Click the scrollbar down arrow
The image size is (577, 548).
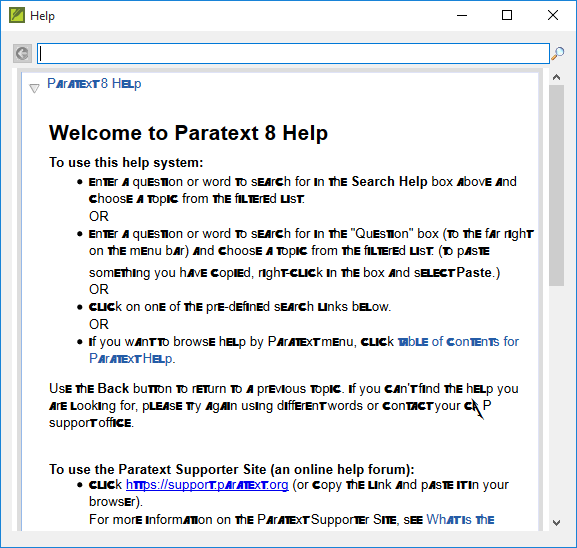coord(556,523)
